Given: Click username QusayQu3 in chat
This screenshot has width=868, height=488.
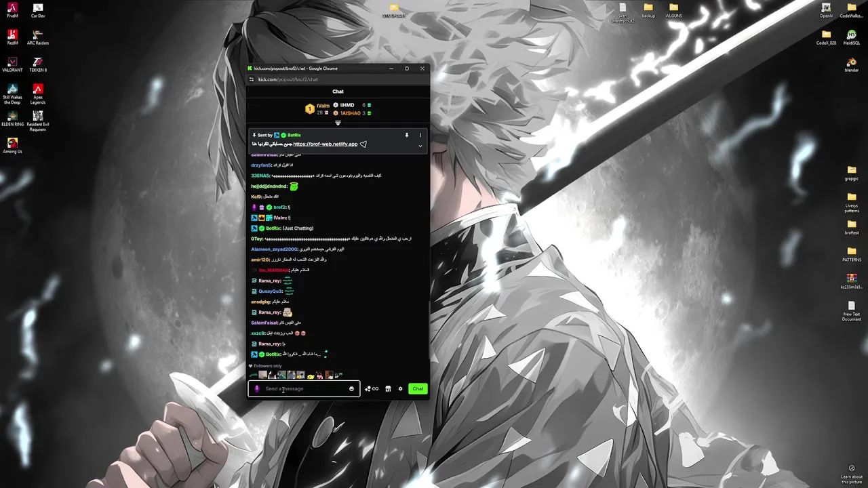Looking at the screenshot, I should [x=270, y=291].
